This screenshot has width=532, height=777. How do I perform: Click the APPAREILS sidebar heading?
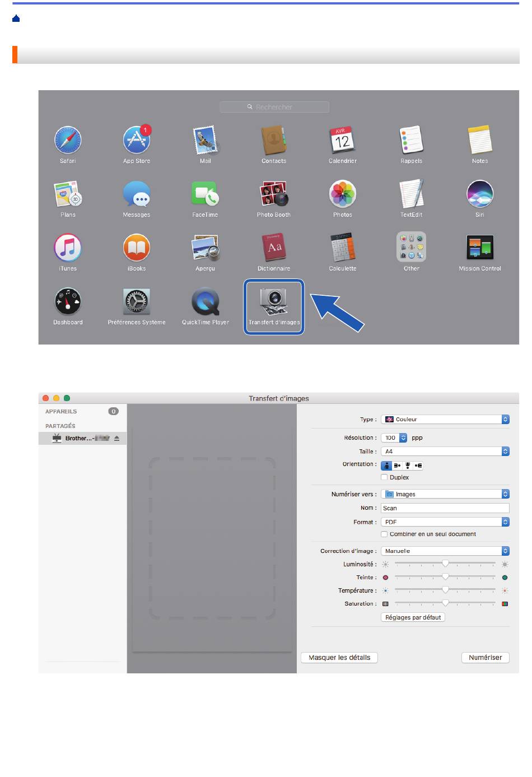[x=61, y=412]
